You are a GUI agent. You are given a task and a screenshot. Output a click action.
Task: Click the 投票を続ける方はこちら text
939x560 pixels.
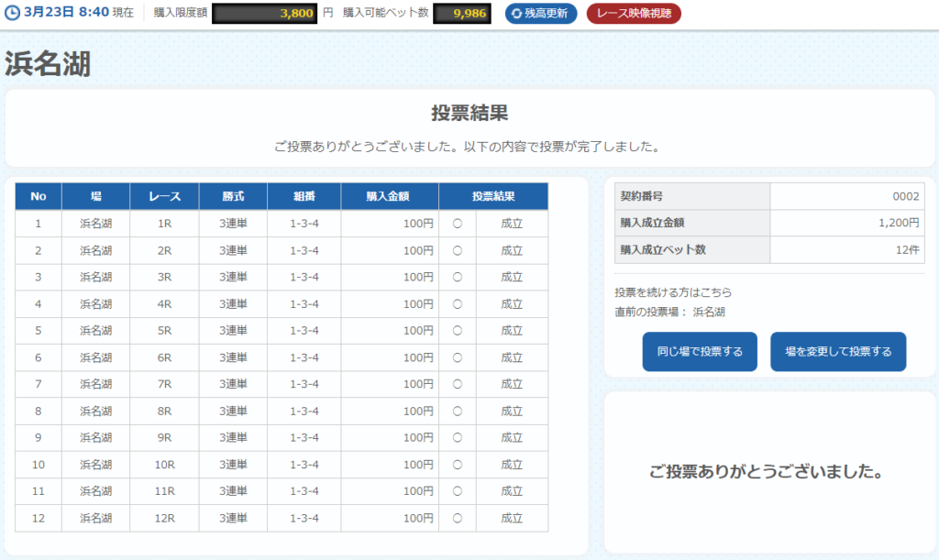[673, 292]
